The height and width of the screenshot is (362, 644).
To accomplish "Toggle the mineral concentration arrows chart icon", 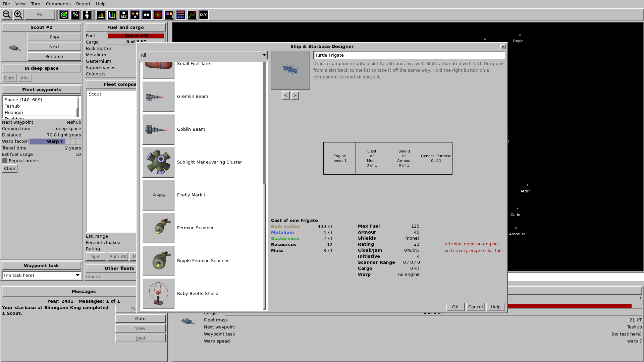I will click(112, 15).
